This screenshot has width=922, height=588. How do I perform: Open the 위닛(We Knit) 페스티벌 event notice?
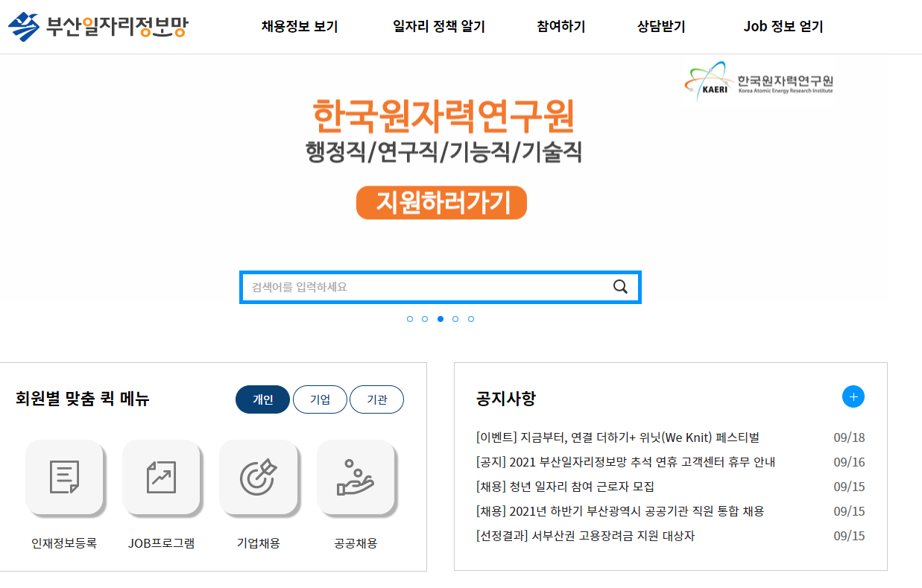pyautogui.click(x=617, y=437)
